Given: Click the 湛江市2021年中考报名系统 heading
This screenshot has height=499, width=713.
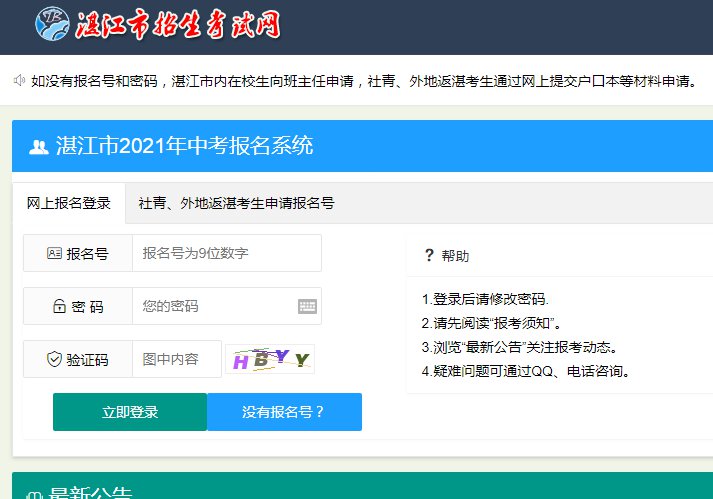Looking at the screenshot, I should tap(185, 146).
